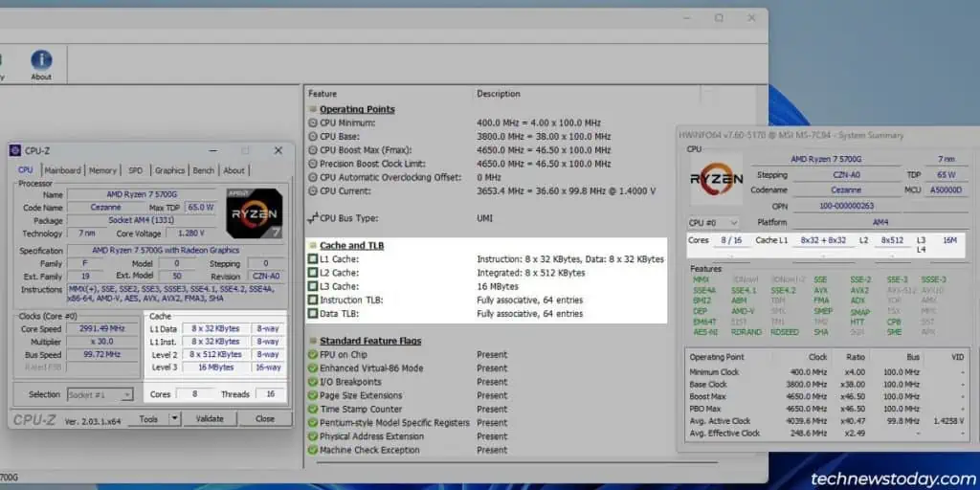Click the CPU Base row icon

[x=313, y=137]
